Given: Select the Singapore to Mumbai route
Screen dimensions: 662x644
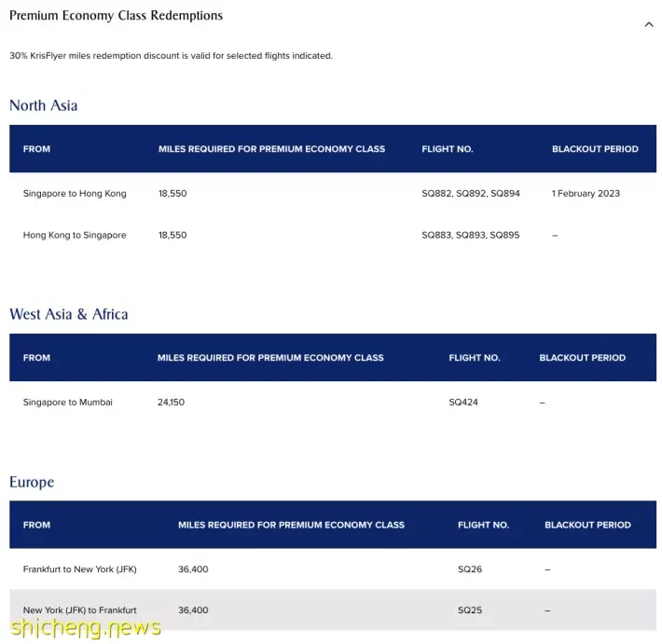Looking at the screenshot, I should click(x=67, y=403).
